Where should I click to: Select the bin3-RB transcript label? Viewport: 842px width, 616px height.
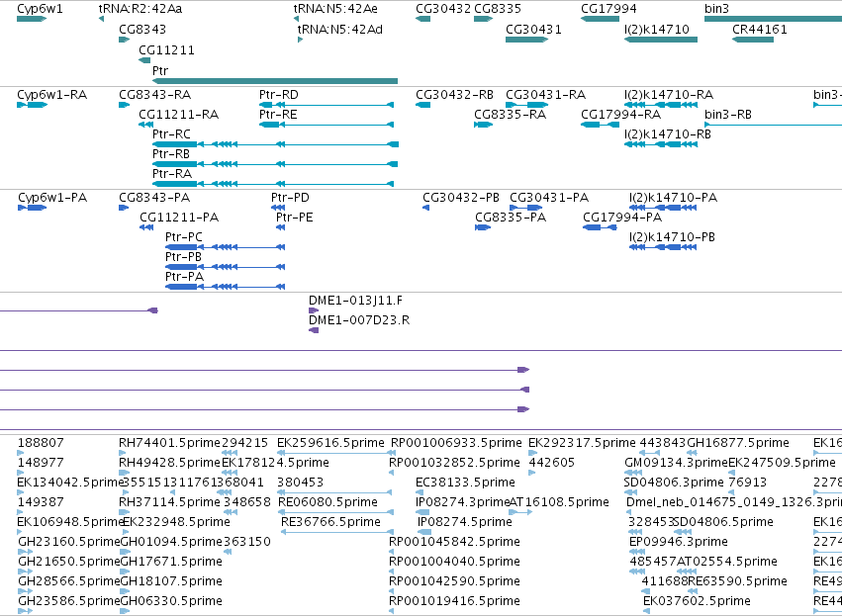pos(727,115)
